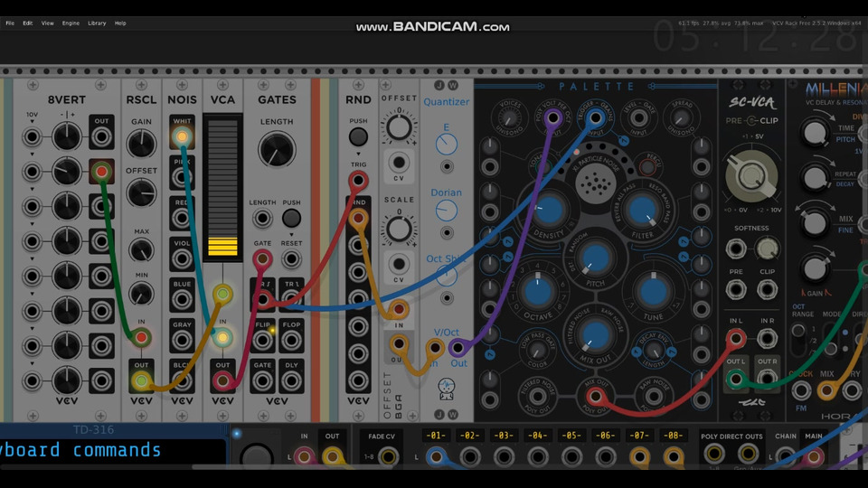Click the SC-VCA SOFTNESS knob

(x=767, y=249)
